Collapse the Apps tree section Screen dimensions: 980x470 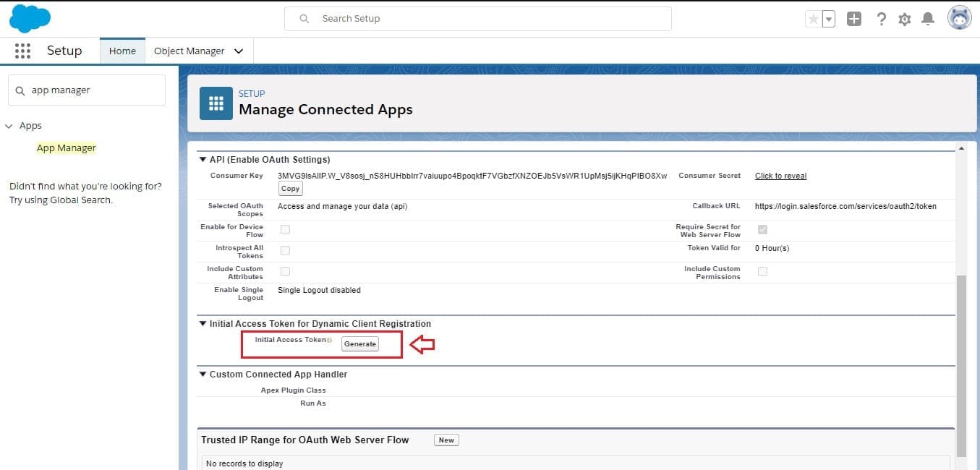point(9,126)
